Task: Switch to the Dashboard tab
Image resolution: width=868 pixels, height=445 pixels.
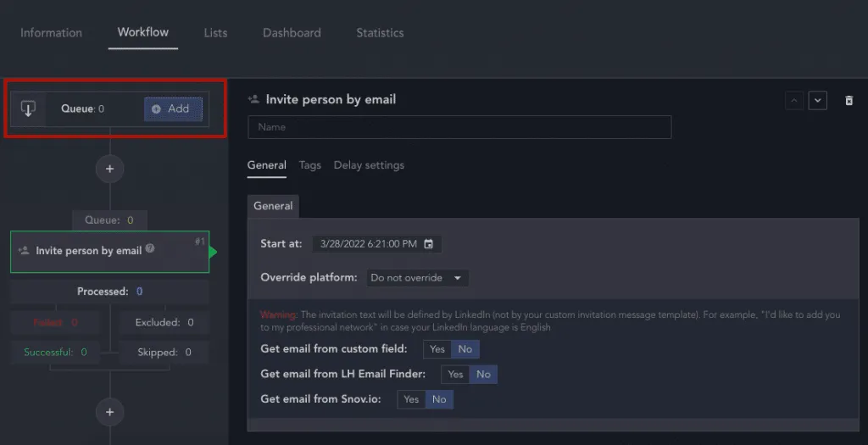Action: click(292, 33)
